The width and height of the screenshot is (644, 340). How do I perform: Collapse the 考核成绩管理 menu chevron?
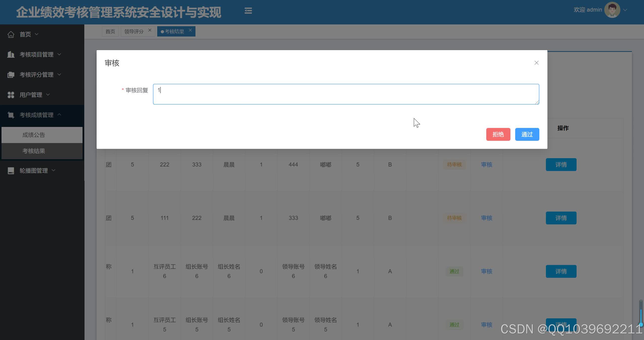click(x=59, y=115)
